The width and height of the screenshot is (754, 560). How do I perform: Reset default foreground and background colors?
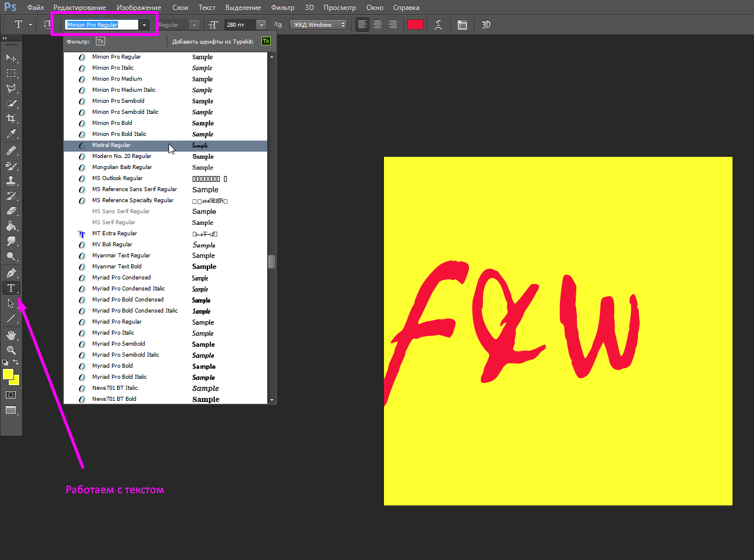coord(5,362)
